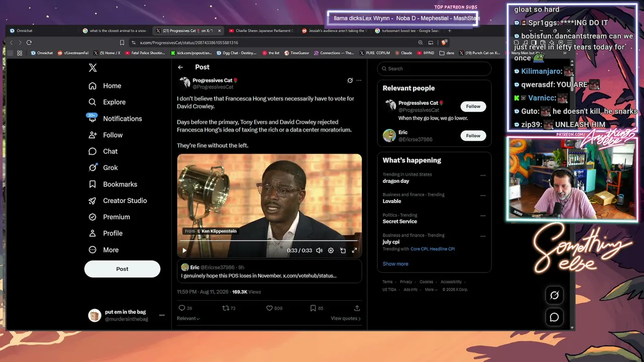Open the Claude bookmark
The height and width of the screenshot is (362, 644).
[x=404, y=53]
